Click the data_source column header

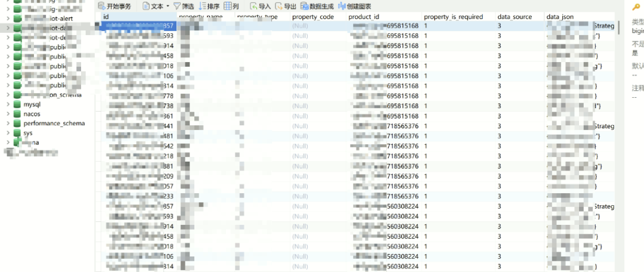tap(519, 17)
